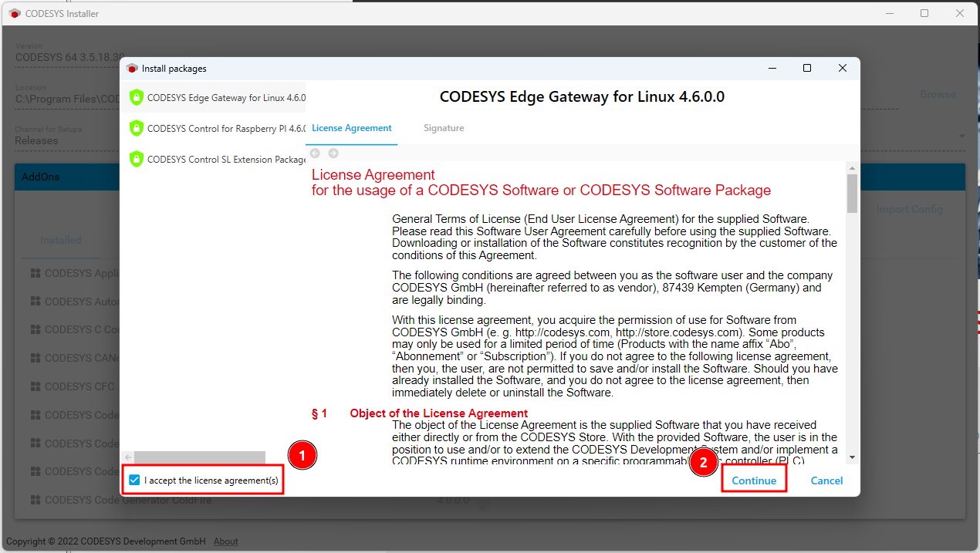Open the Channel for Setups dropdown arrow
980x553 pixels.
click(x=962, y=137)
